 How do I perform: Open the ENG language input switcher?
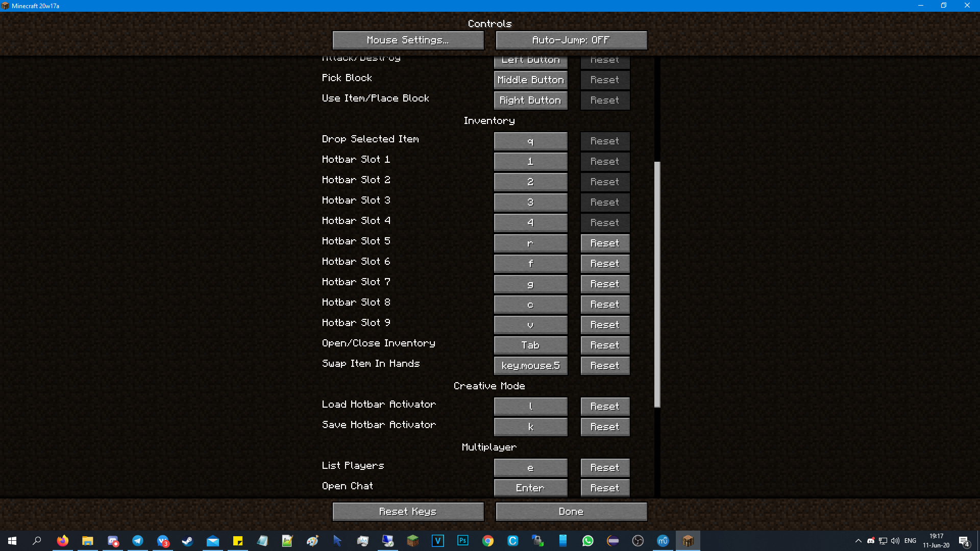[910, 541]
